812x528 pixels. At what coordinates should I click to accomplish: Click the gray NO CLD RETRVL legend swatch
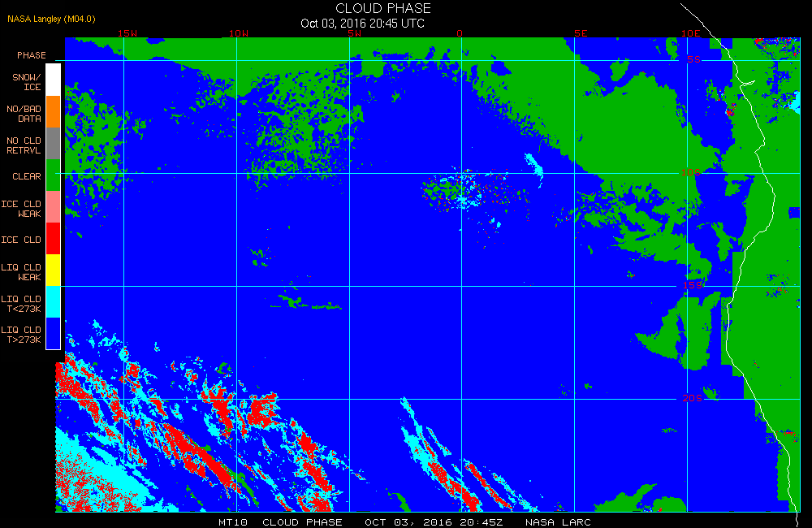click(x=54, y=143)
